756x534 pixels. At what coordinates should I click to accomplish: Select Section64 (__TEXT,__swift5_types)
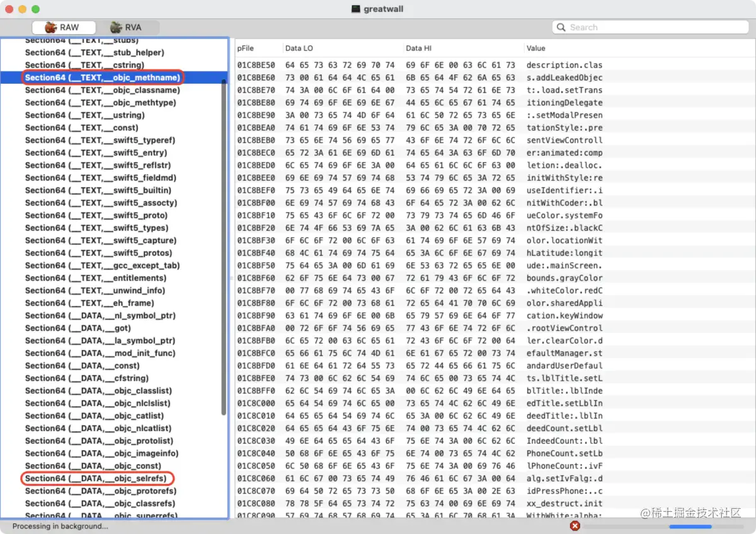pyautogui.click(x=96, y=228)
